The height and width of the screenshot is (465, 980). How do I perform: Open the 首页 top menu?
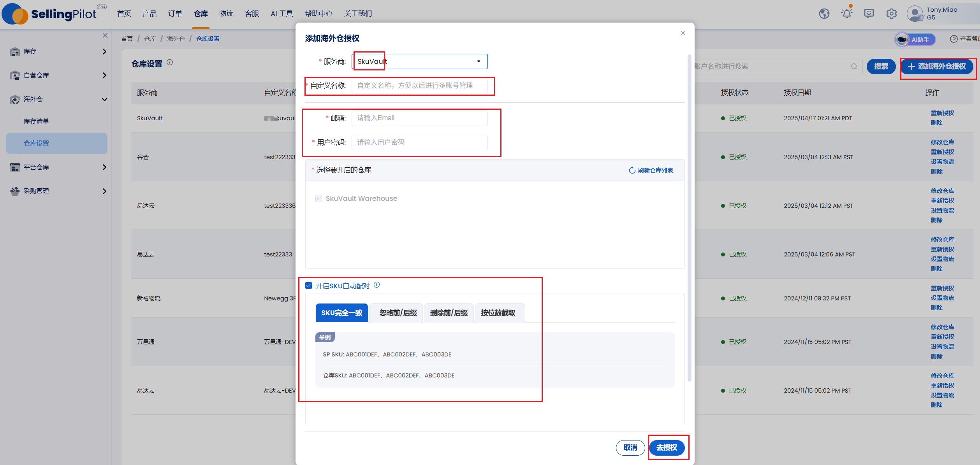(x=124, y=14)
